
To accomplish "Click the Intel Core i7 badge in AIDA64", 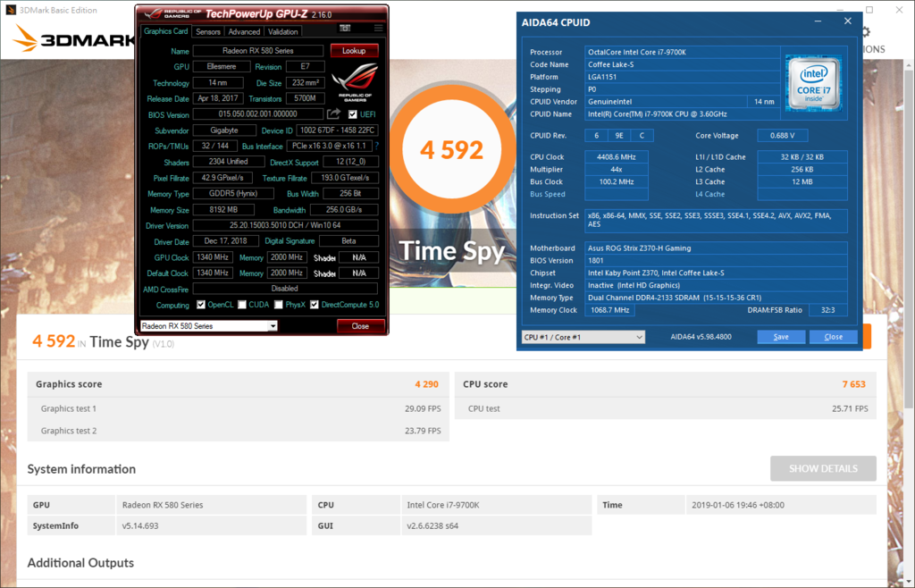I will click(x=813, y=83).
